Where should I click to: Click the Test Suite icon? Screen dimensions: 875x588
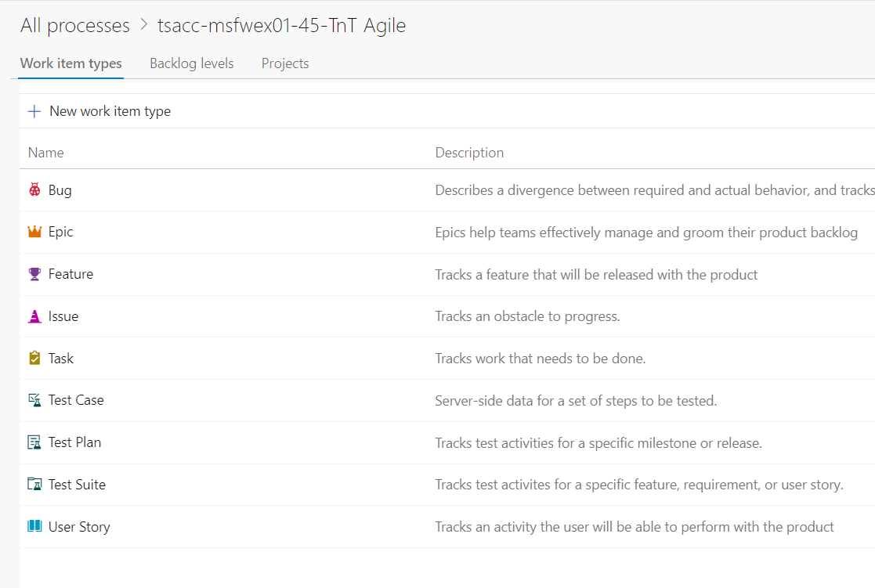click(34, 484)
